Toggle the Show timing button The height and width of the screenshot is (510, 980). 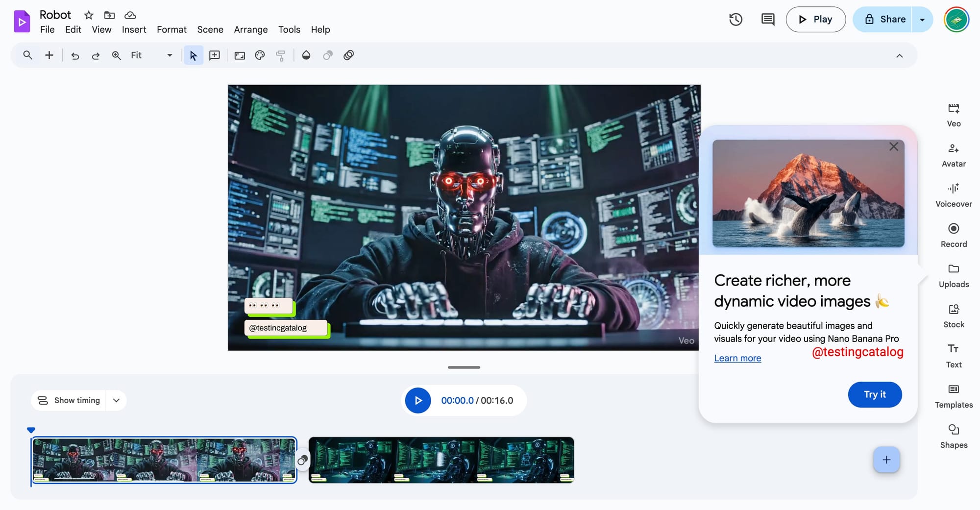(x=69, y=400)
